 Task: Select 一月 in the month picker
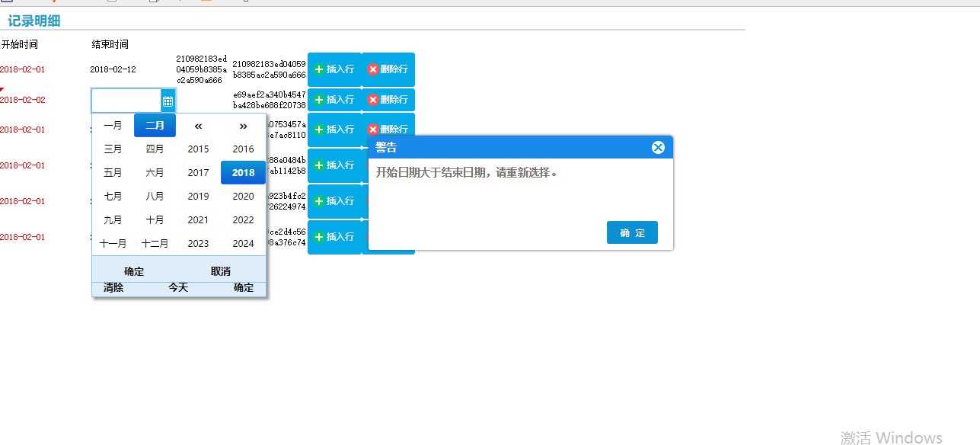click(x=113, y=126)
